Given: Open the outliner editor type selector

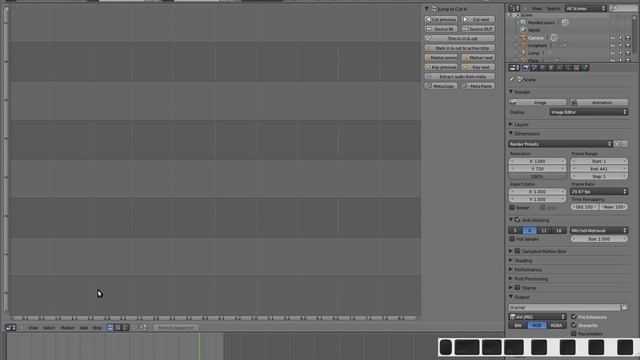Looking at the screenshot, I should coord(514,8).
